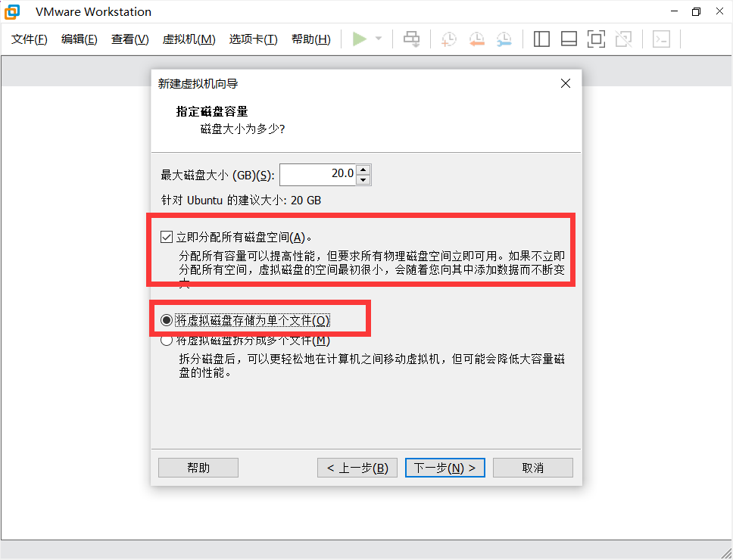733x560 pixels.
Task: Start the virtual machine with the green play icon
Action: (359, 39)
